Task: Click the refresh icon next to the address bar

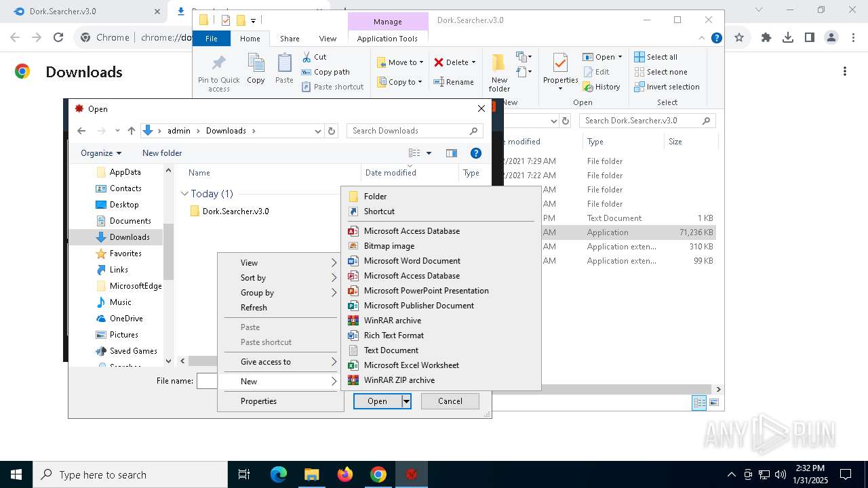Action: pyautogui.click(x=332, y=131)
